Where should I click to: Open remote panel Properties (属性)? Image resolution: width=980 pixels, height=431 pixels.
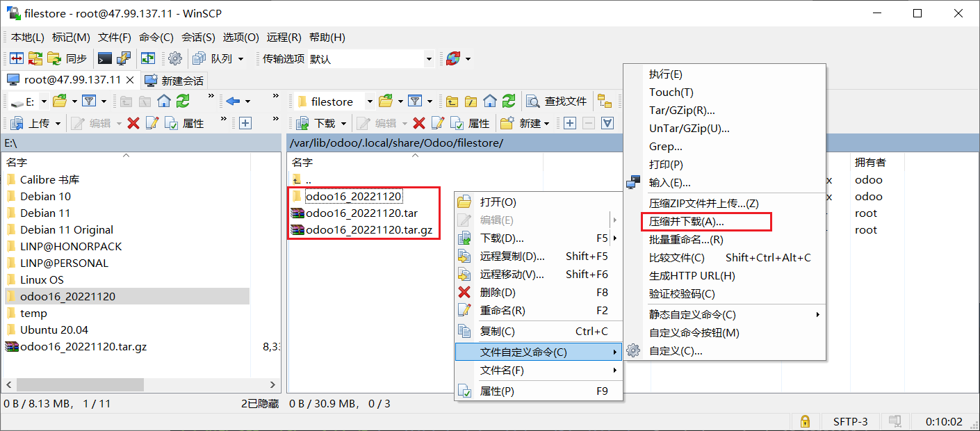point(470,123)
